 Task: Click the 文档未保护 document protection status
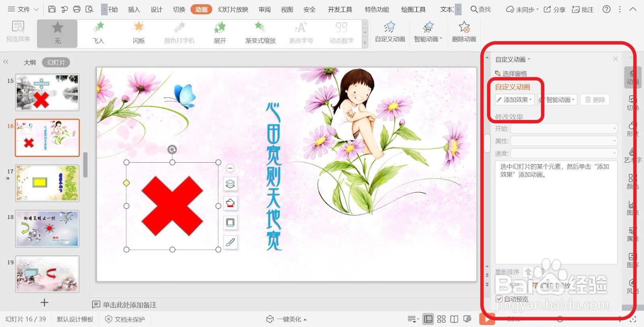(x=125, y=319)
